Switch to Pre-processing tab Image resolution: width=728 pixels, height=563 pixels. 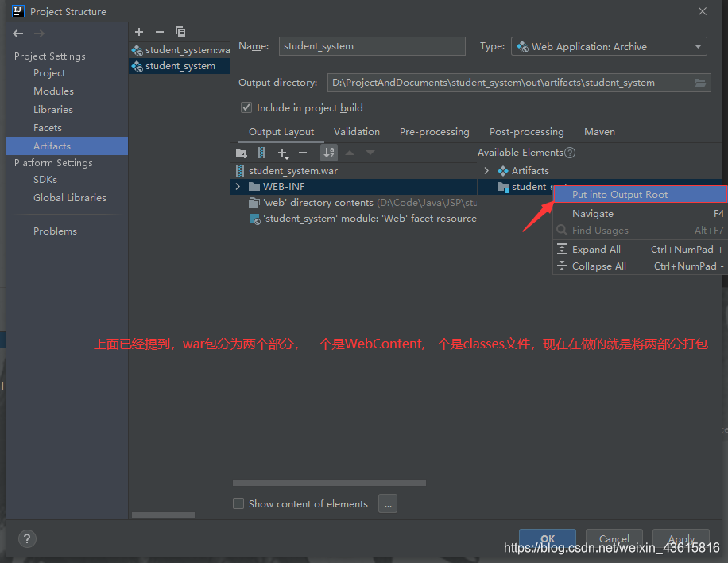click(x=435, y=132)
